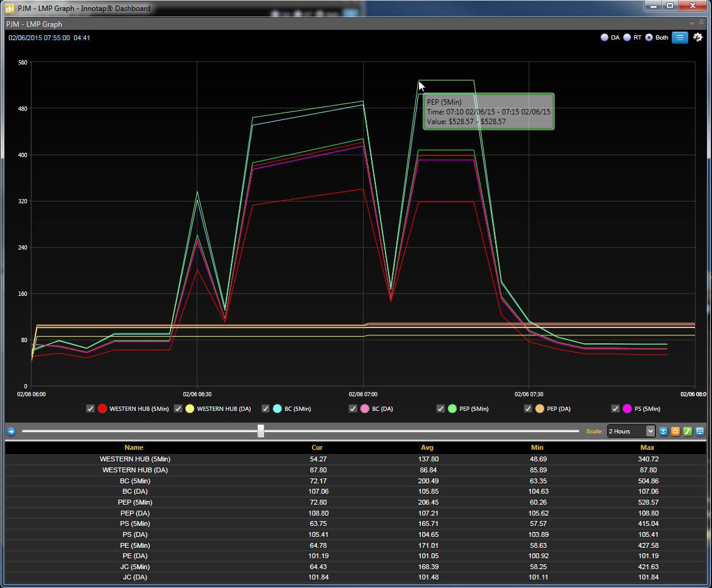Select the BC (DA) table row name
712x588 pixels.
(135, 491)
